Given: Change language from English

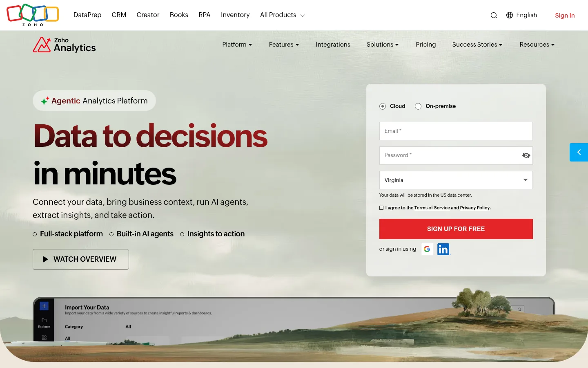Looking at the screenshot, I should [526, 15].
